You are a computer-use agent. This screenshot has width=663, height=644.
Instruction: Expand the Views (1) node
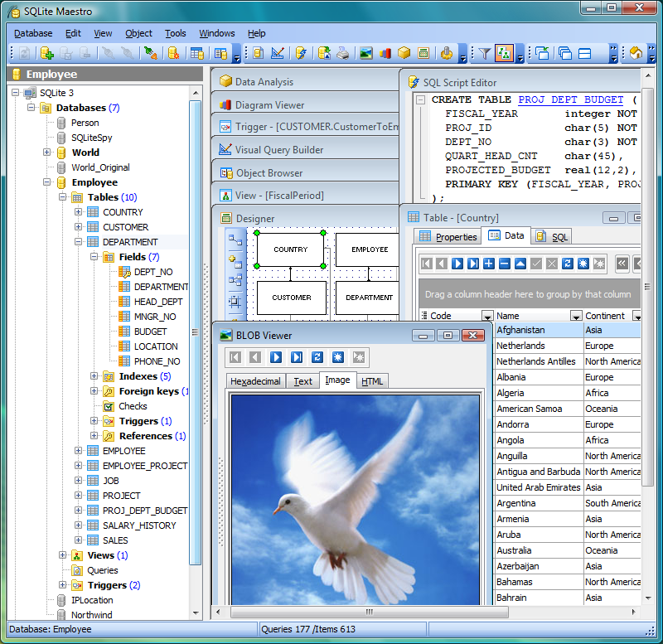tap(63, 554)
